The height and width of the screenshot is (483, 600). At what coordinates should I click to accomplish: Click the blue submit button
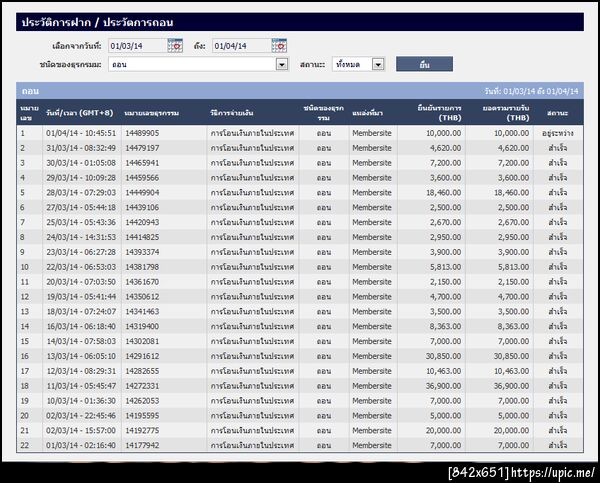click(x=424, y=64)
